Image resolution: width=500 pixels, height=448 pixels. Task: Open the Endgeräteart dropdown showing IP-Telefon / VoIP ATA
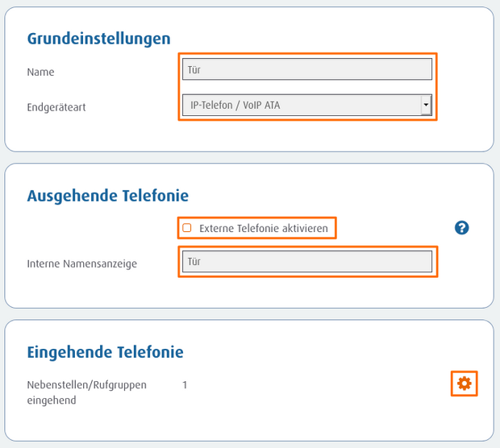(x=301, y=105)
